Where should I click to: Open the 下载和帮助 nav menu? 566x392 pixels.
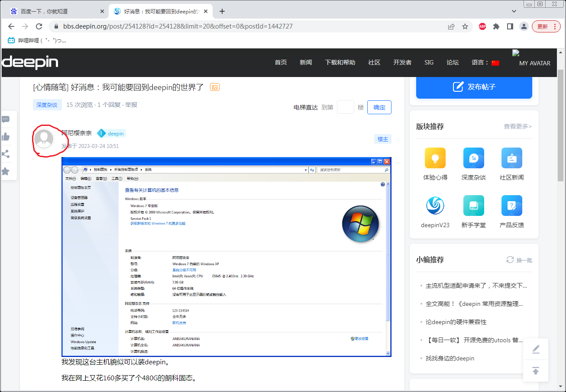click(x=340, y=63)
